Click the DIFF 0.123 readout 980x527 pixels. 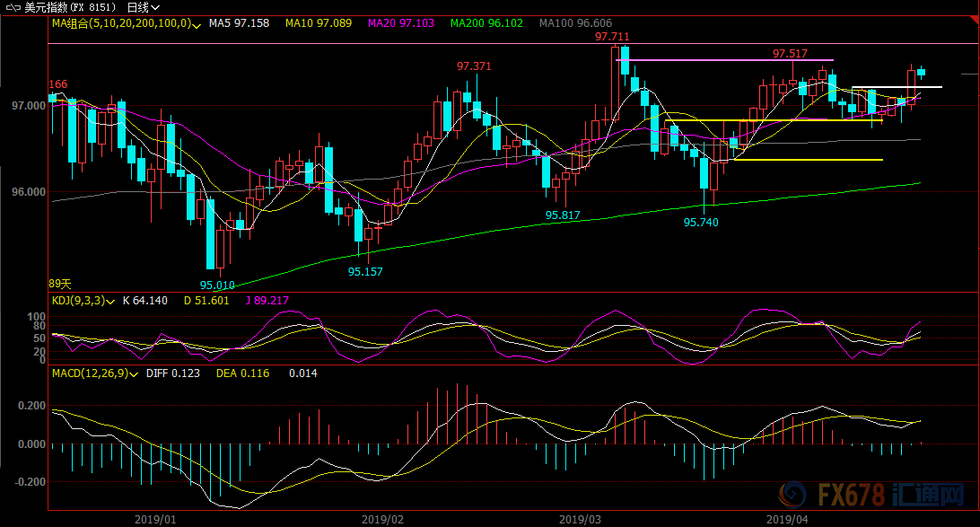point(172,373)
